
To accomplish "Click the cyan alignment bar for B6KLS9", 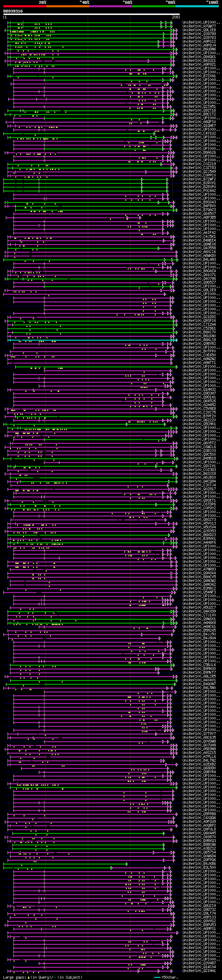I will [92, 340].
